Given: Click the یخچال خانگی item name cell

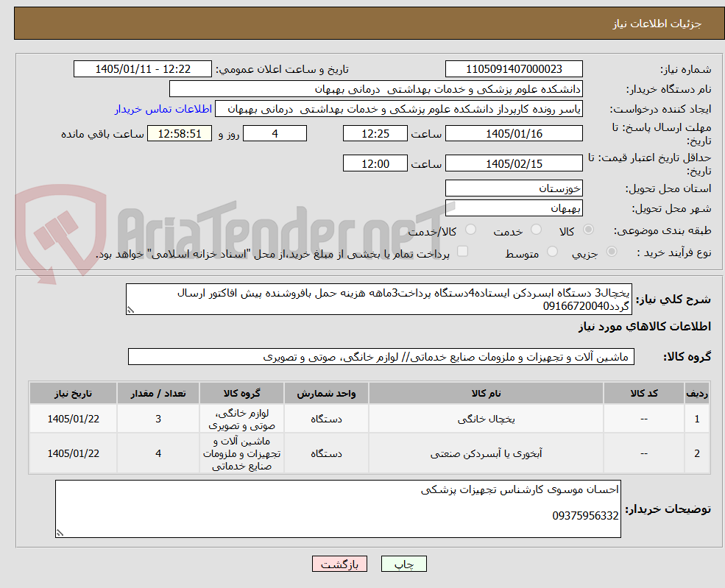Looking at the screenshot, I should [486, 419].
